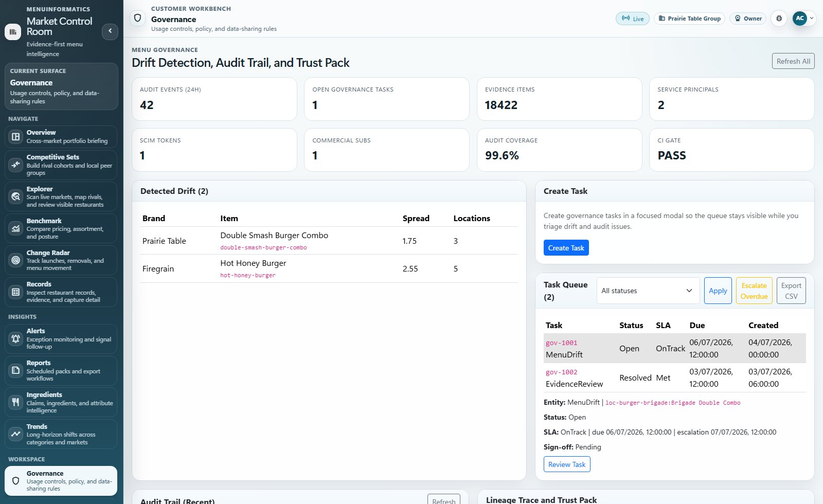Expand the AC account menu chevron
823x504 pixels.
tap(812, 18)
